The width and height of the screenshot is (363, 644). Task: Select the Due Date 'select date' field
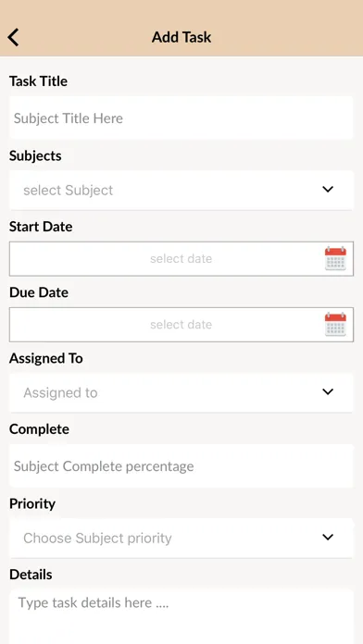coord(181,325)
